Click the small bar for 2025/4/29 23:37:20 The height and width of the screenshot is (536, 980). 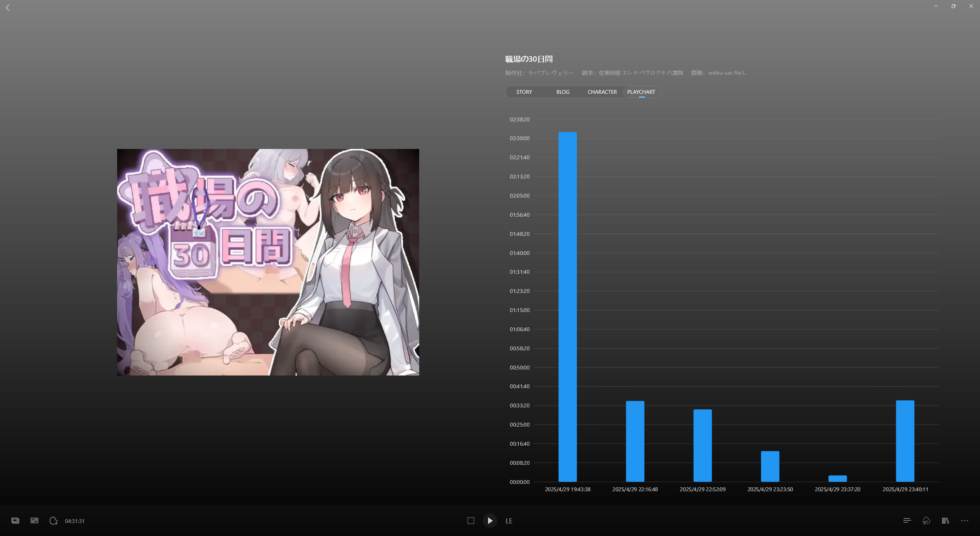(838, 479)
